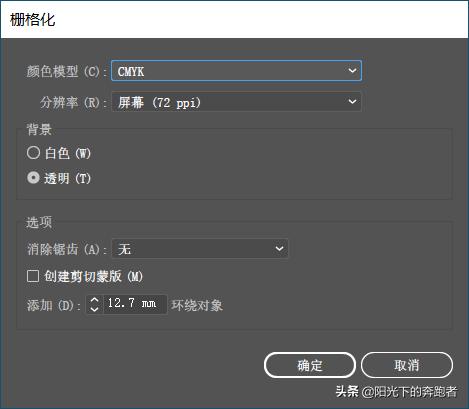
Task: Decrease the 添加 value with the down arrow
Action: tap(94, 309)
